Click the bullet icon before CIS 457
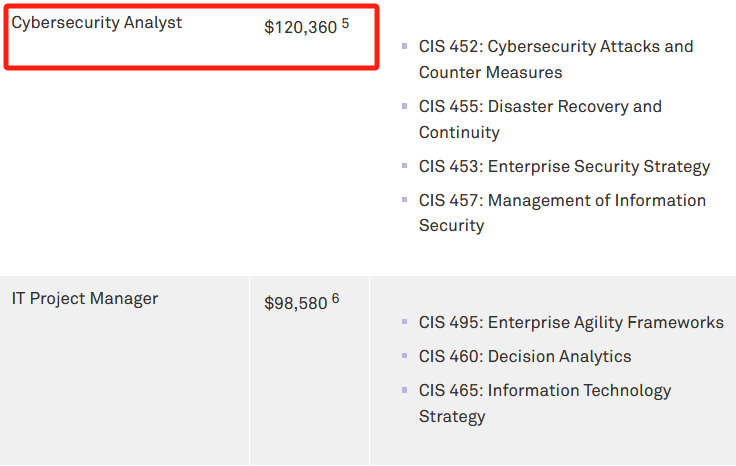The height and width of the screenshot is (466, 736). pyautogui.click(x=405, y=199)
